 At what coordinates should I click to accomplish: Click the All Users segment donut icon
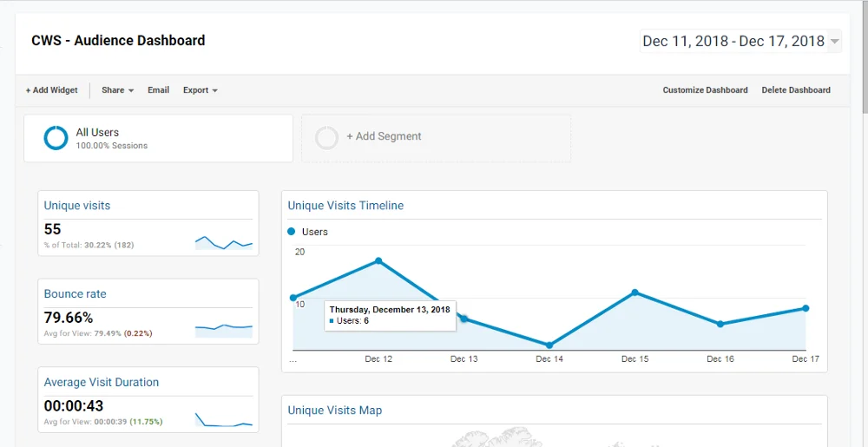(56, 138)
